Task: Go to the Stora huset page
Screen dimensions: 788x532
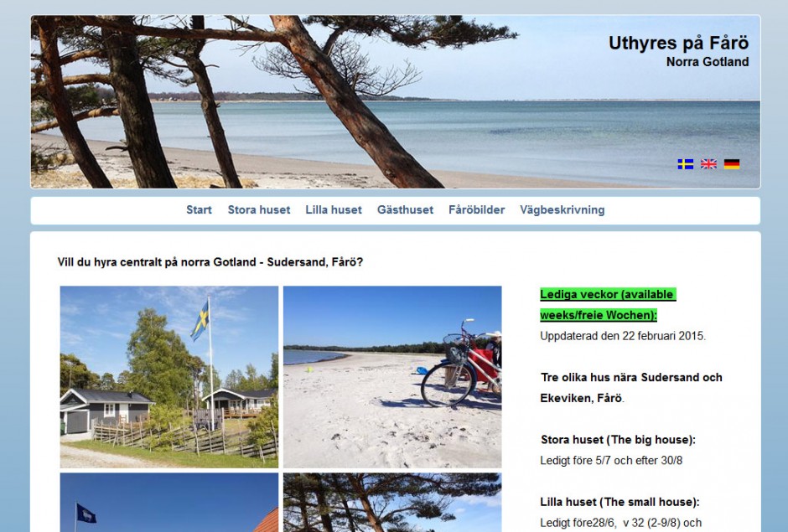Action: 259,210
